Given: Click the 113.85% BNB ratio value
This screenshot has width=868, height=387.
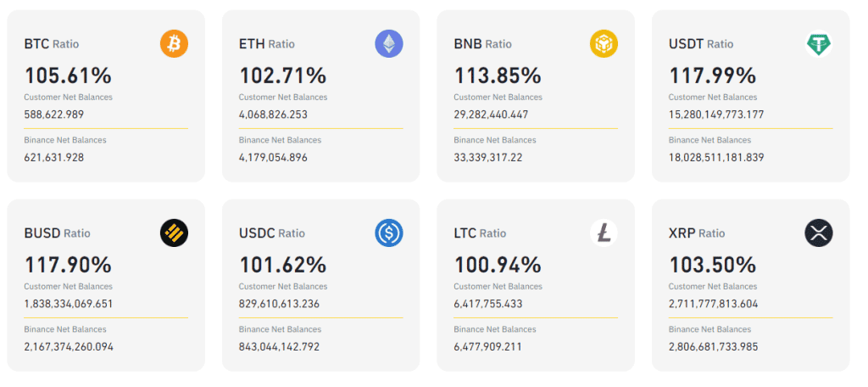Looking at the screenshot, I should click(x=497, y=76).
